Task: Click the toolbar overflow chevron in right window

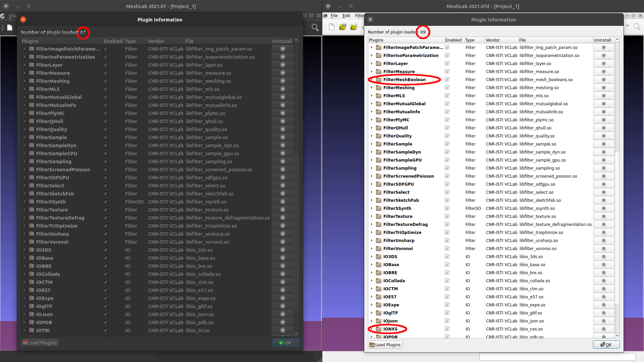Action: click(627, 26)
